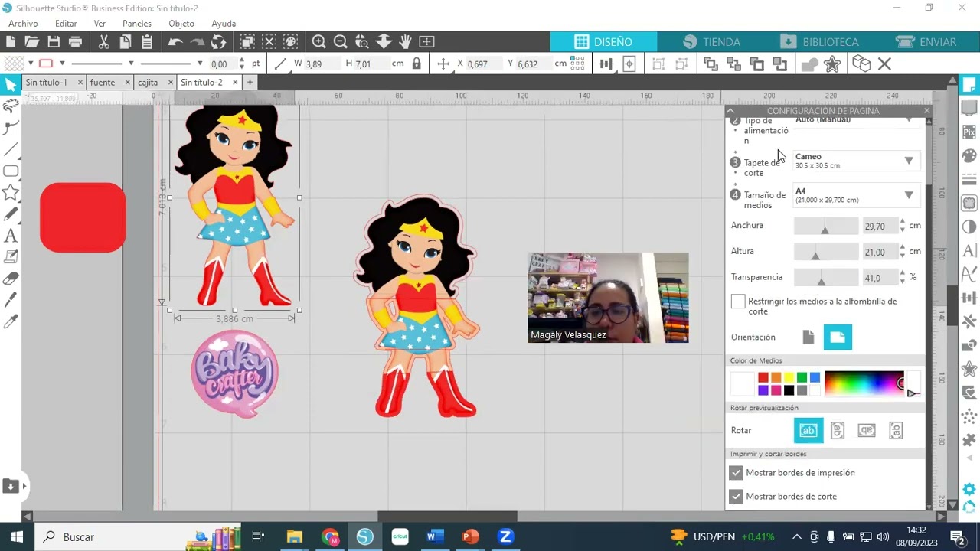Select the Text tool letter A
The image size is (980, 551).
point(11,236)
